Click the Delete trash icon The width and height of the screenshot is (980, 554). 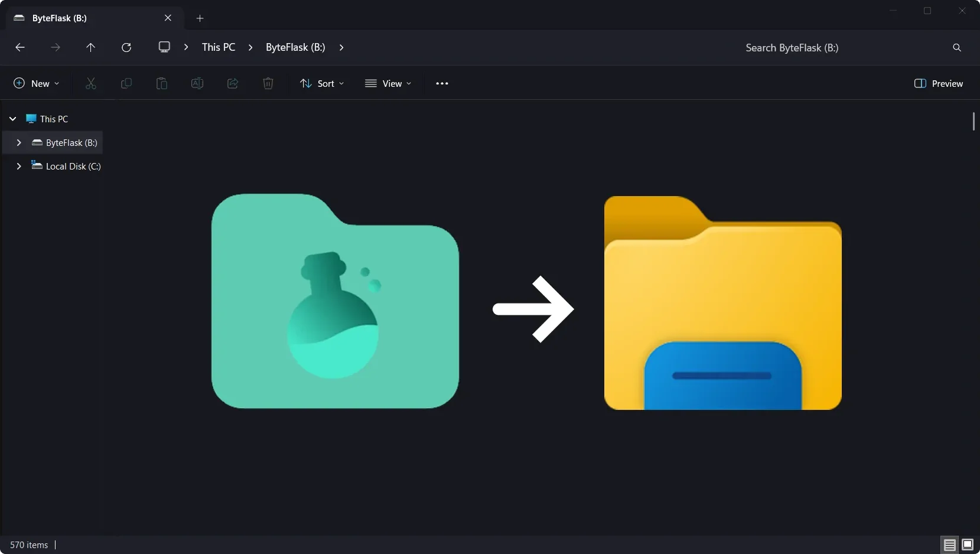click(268, 83)
